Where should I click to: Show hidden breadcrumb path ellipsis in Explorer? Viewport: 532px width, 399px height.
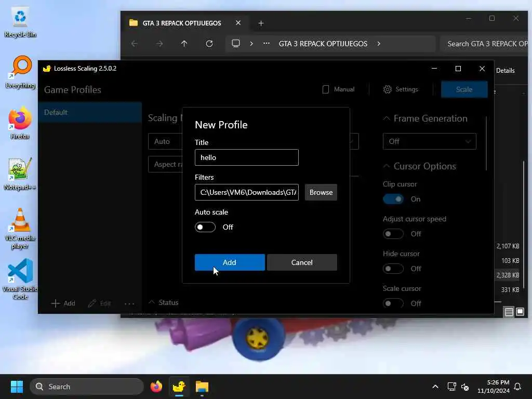pos(267,44)
